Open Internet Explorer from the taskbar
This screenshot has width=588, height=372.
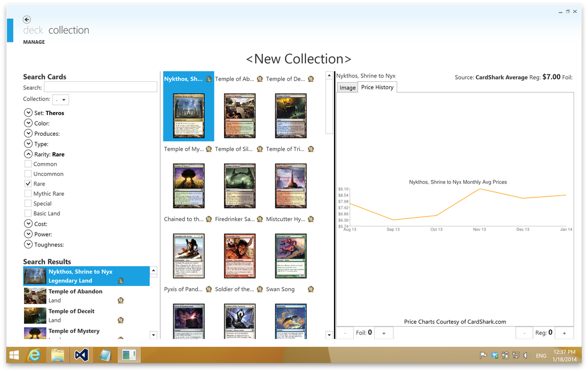point(35,355)
